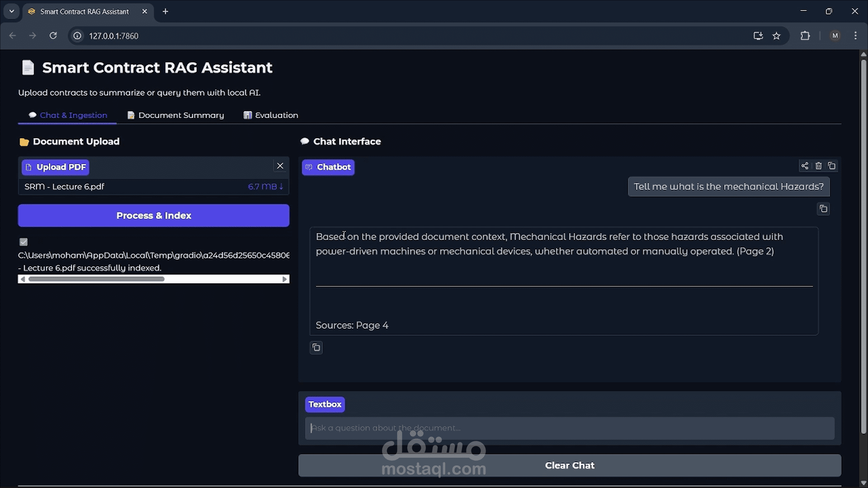The image size is (868, 488).
Task: Click the Textbox label badge
Action: [x=325, y=404]
